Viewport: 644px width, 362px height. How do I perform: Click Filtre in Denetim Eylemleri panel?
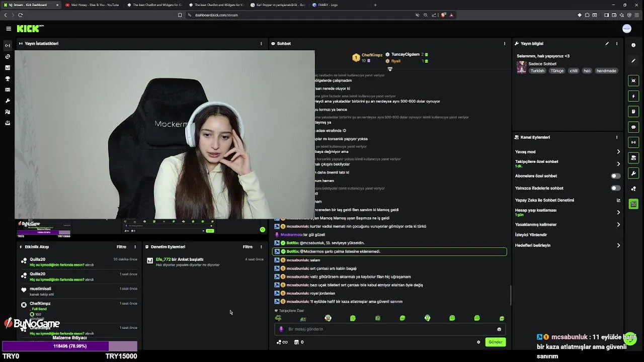pos(248,247)
